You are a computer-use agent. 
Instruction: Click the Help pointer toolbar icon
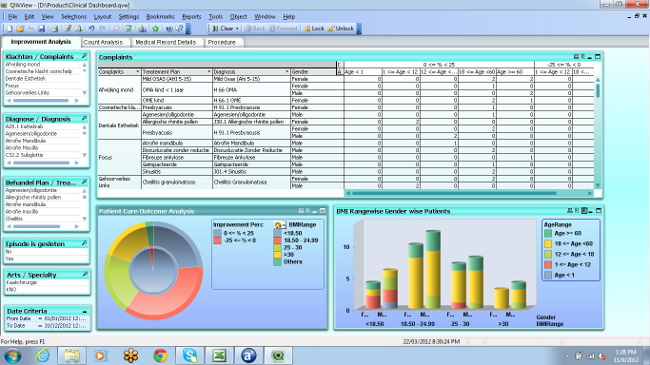(179, 29)
